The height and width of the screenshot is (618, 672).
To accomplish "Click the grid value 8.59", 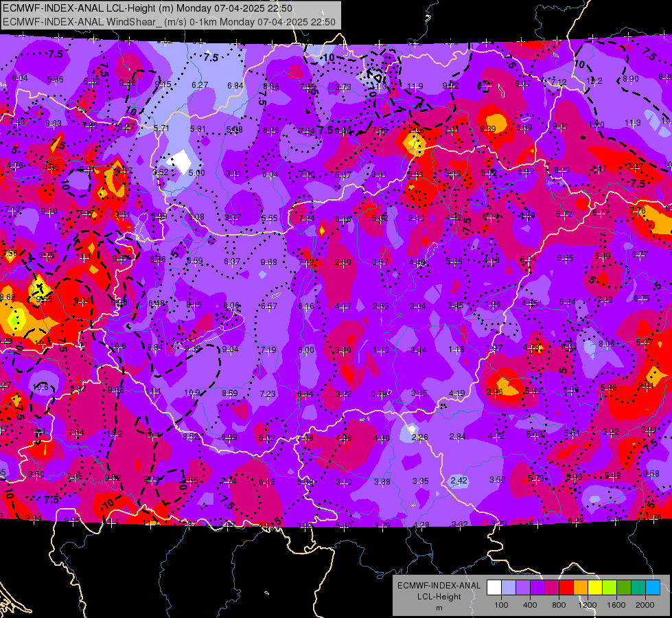I will click(230, 393).
